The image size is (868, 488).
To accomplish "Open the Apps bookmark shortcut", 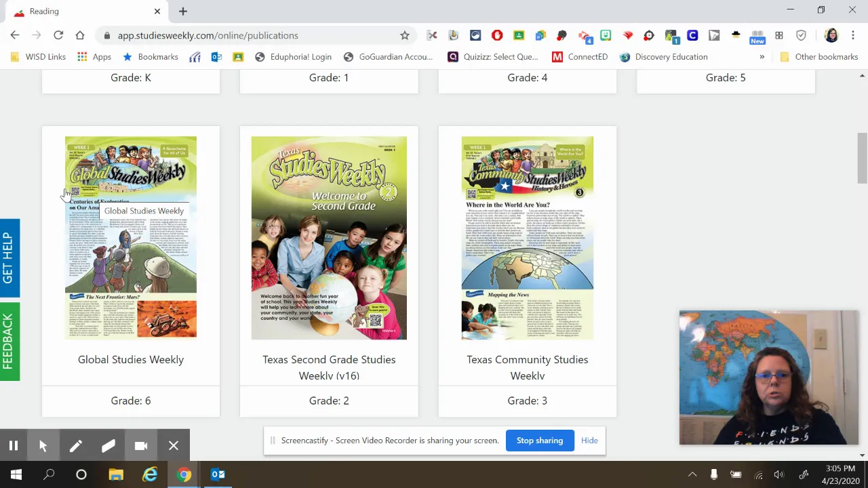I will 94,57.
